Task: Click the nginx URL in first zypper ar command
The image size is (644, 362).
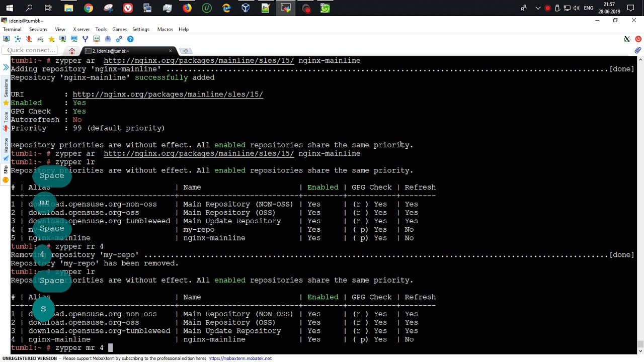Action: (x=199, y=61)
